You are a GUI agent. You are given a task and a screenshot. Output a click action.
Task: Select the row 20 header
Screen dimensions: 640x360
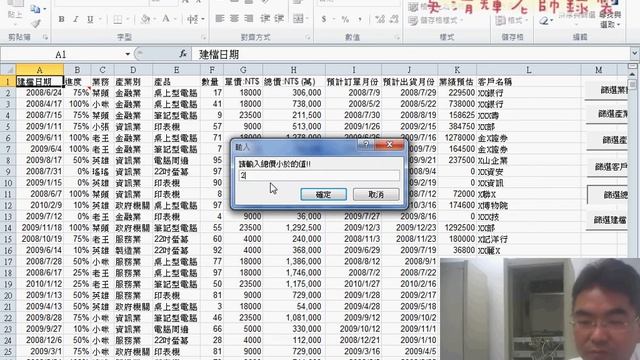[x=7, y=295]
